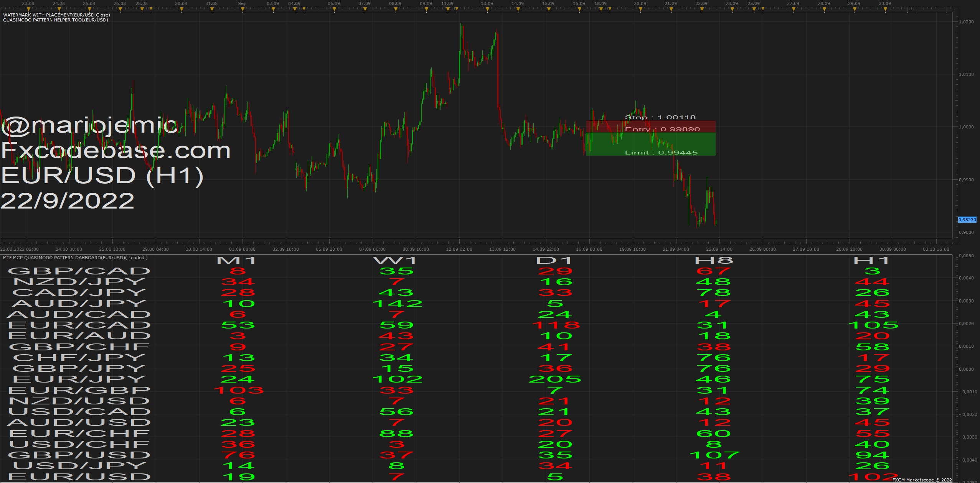The height and width of the screenshot is (483, 980).
Task: Click the 1,0200 price axis label
Action: tap(966, 22)
